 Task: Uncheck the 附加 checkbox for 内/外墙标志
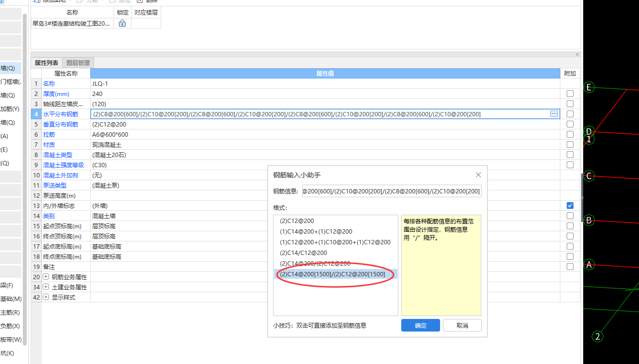pos(570,206)
